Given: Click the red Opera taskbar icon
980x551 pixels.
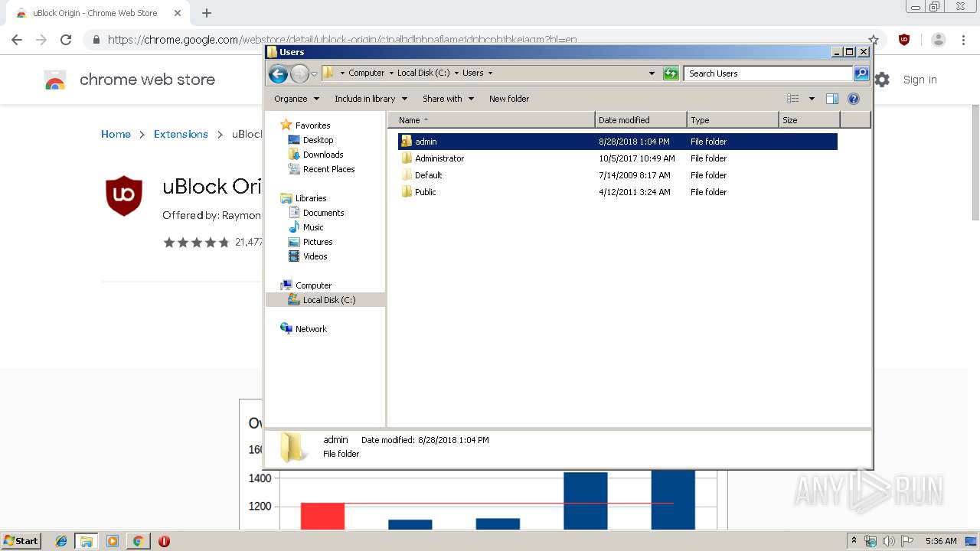Looking at the screenshot, I should (164, 541).
